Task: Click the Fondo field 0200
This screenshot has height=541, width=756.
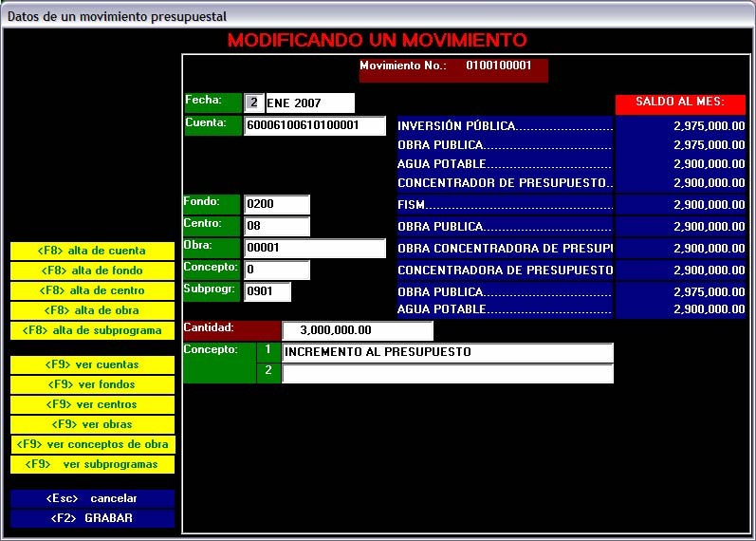Action: point(277,204)
